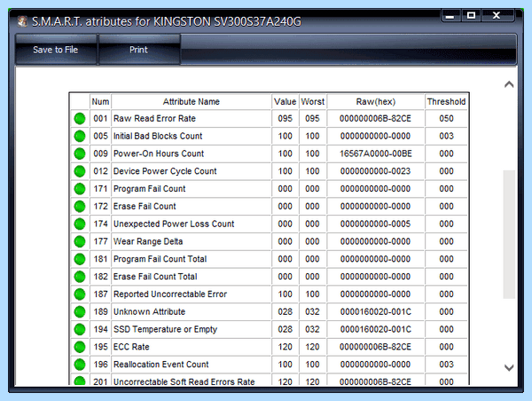Click the Num column header

pos(100,101)
